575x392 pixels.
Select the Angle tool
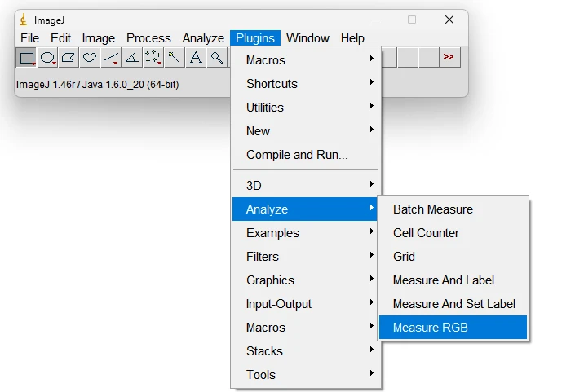(132, 58)
